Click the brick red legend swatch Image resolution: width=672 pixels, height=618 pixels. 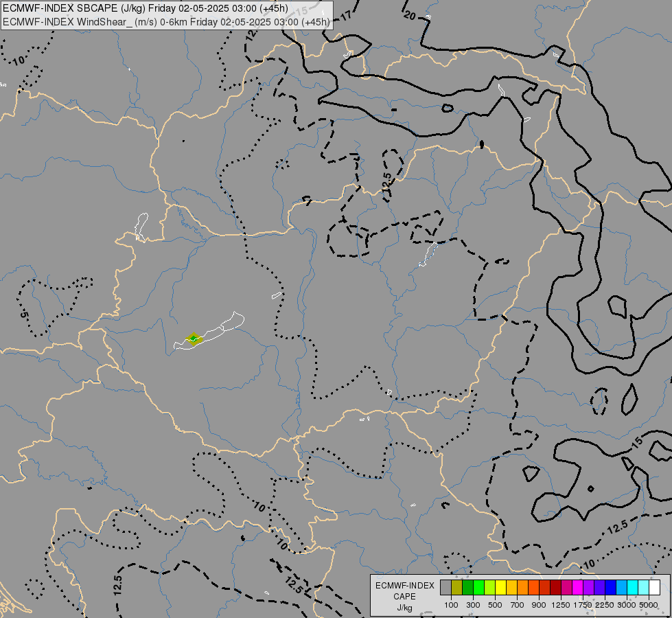point(545,588)
